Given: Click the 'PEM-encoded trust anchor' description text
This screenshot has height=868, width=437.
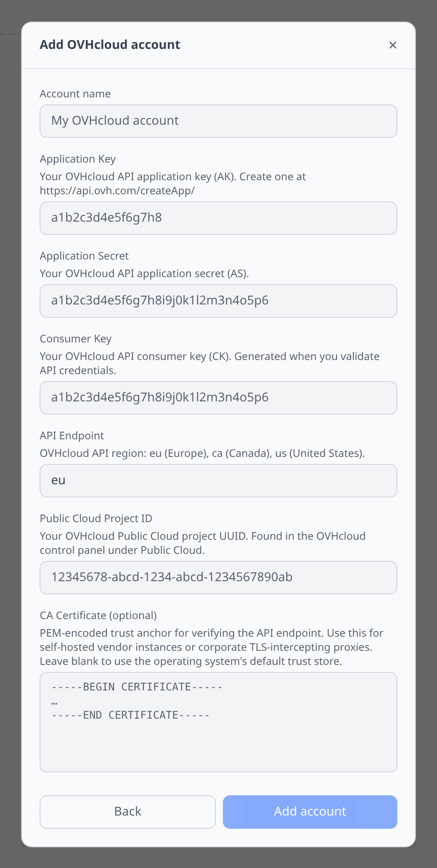Looking at the screenshot, I should [x=212, y=647].
